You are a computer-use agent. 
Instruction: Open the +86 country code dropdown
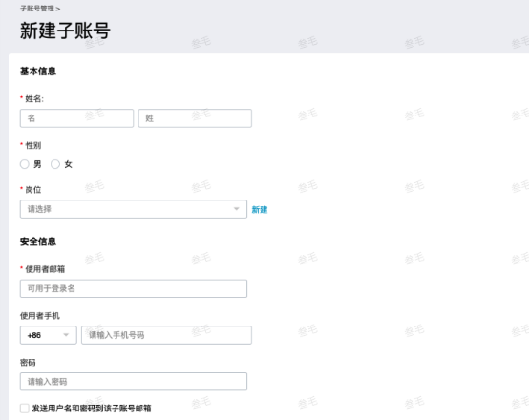tap(49, 335)
